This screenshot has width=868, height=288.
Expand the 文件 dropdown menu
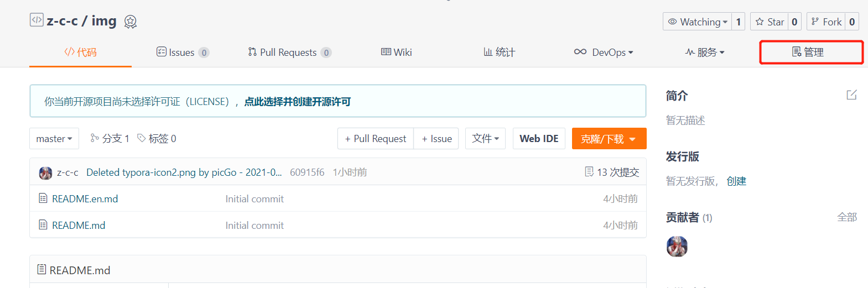pyautogui.click(x=485, y=139)
